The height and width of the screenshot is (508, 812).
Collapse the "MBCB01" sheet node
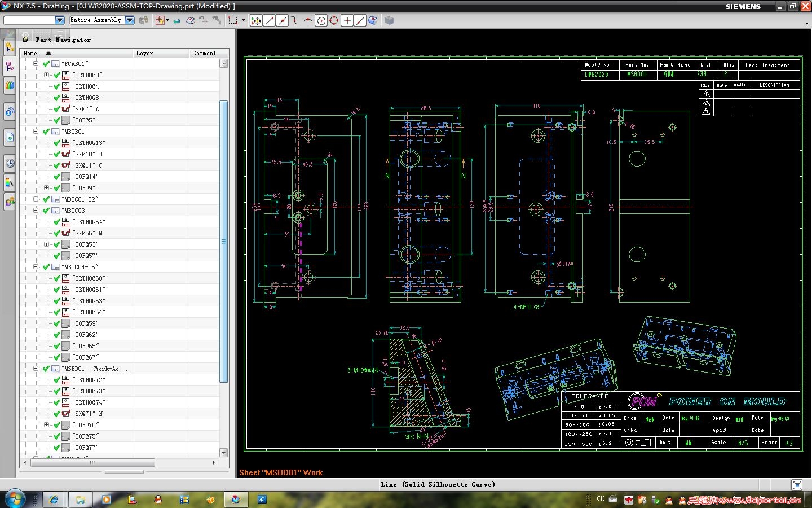pos(36,132)
